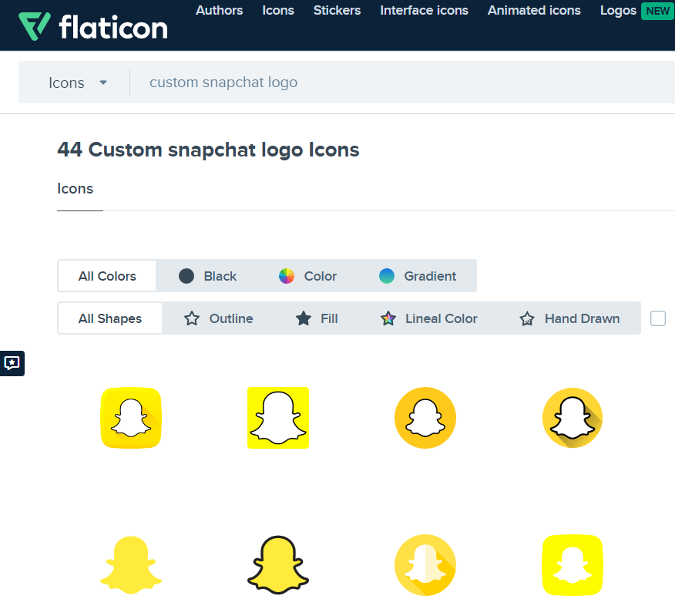Open the feedback star chat icon
675x616 pixels.
[12, 363]
